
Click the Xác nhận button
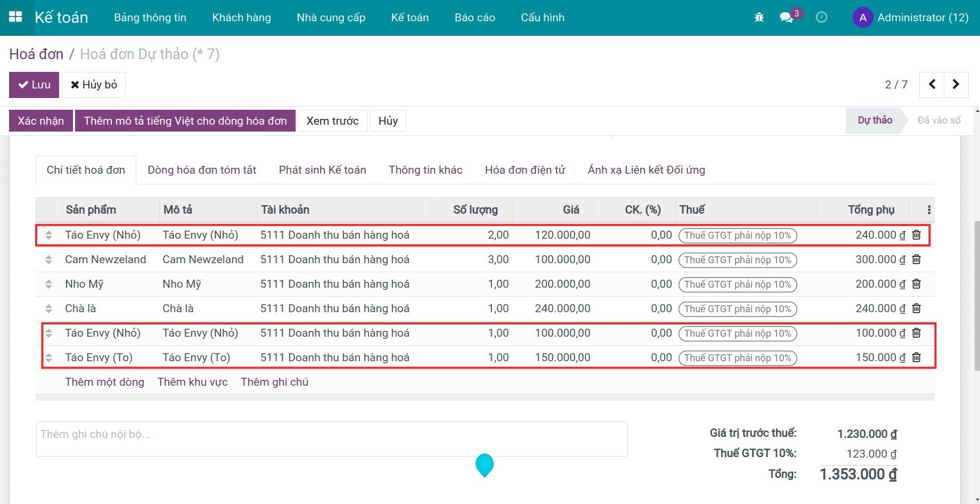pyautogui.click(x=41, y=121)
